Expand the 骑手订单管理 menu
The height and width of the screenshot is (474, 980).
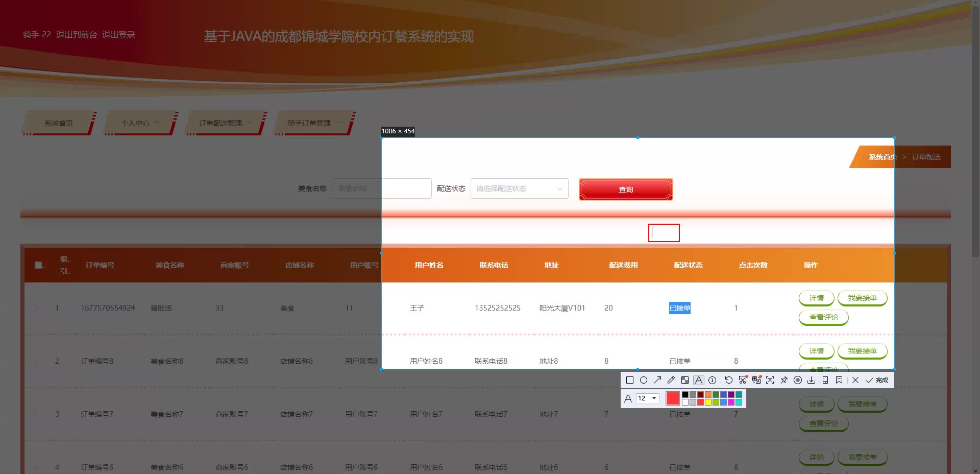click(x=314, y=123)
